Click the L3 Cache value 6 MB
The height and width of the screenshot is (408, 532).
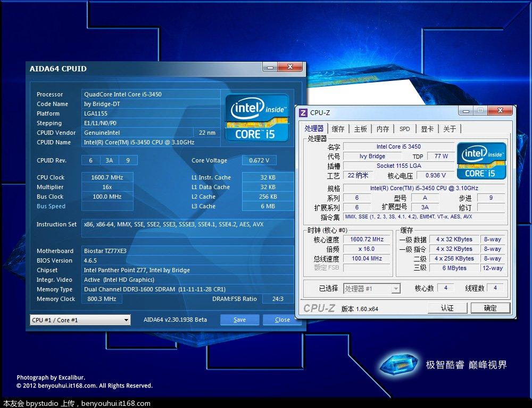(268, 206)
